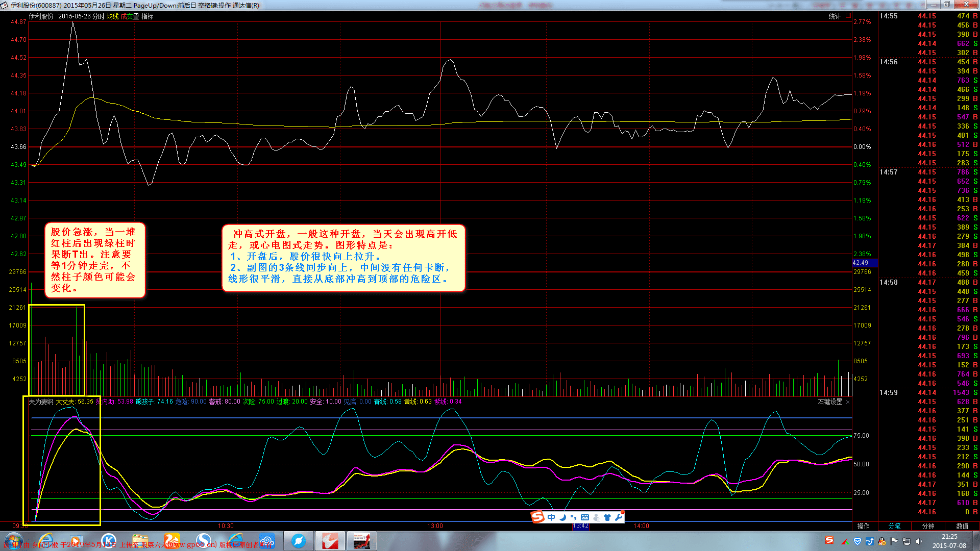980x551 pixels.
Task: Restore down the stock software window
Action: point(946,5)
